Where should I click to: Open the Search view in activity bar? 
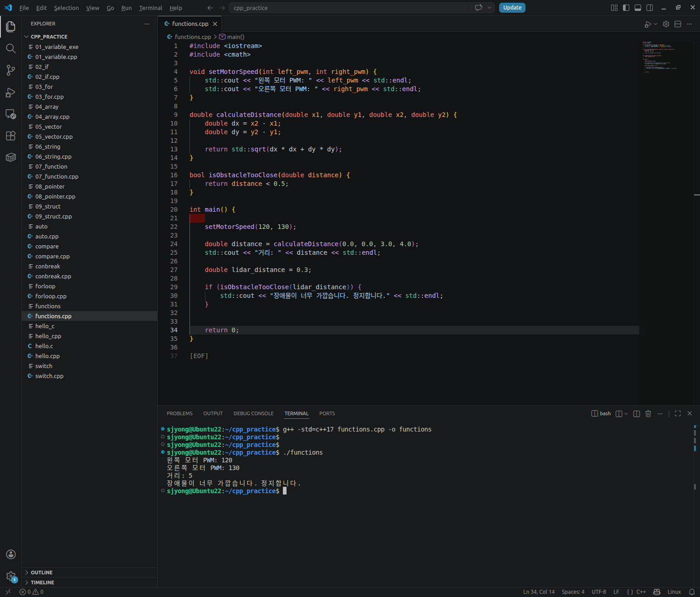pos(11,49)
